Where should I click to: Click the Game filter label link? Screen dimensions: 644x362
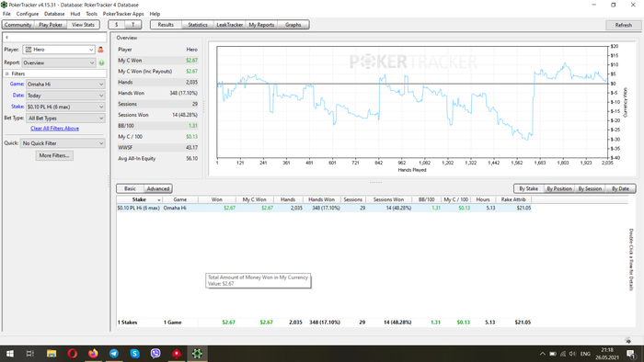tap(17, 84)
